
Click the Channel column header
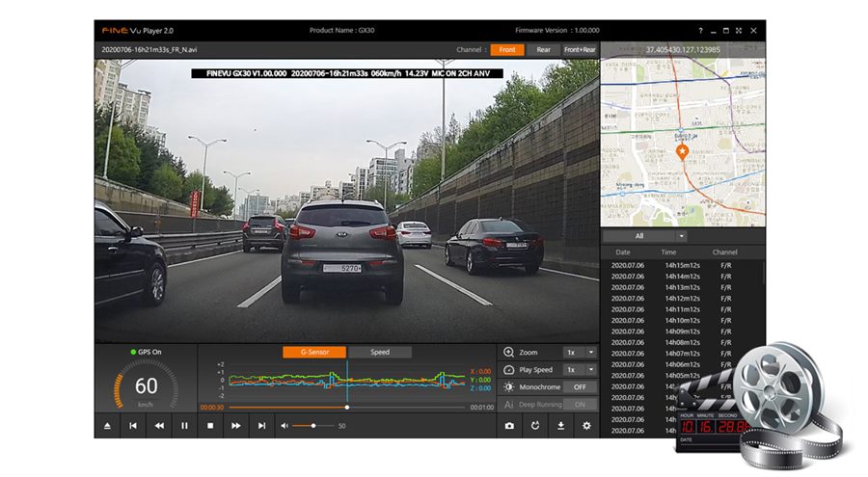[x=724, y=252]
